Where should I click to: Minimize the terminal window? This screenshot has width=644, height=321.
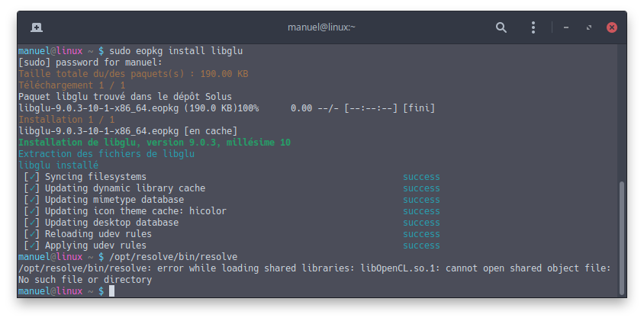coord(566,27)
